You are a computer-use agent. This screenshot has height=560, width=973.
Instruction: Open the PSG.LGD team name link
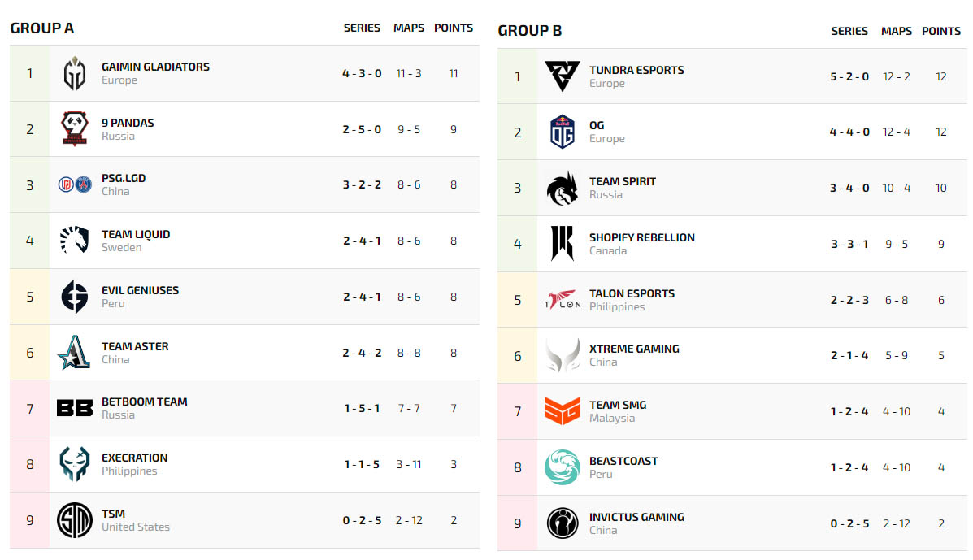[124, 179]
